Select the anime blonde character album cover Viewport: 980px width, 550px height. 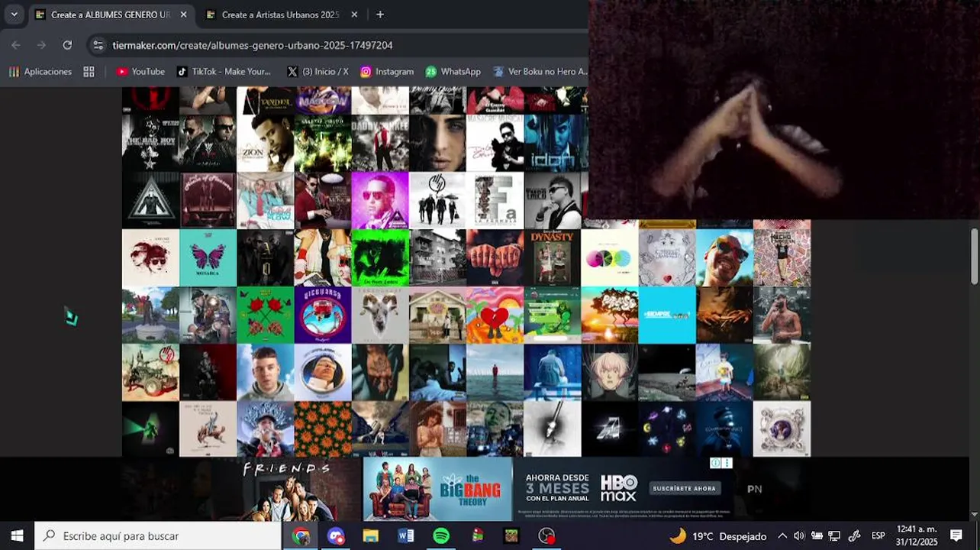[x=610, y=372]
